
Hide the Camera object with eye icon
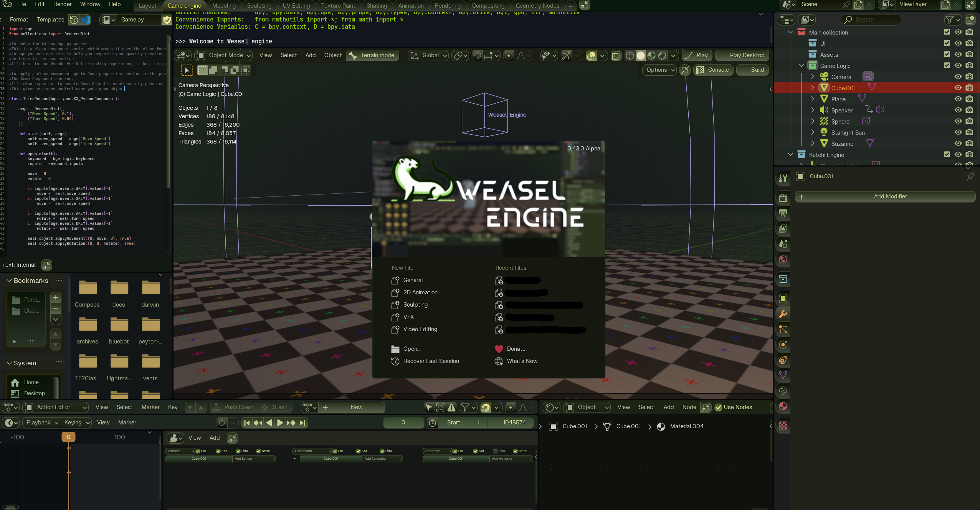click(x=958, y=77)
